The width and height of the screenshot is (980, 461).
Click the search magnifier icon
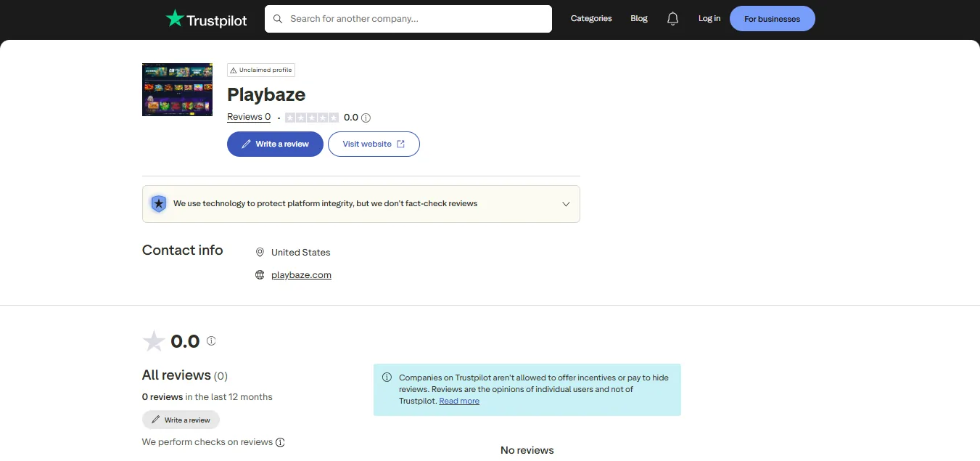[x=278, y=19]
